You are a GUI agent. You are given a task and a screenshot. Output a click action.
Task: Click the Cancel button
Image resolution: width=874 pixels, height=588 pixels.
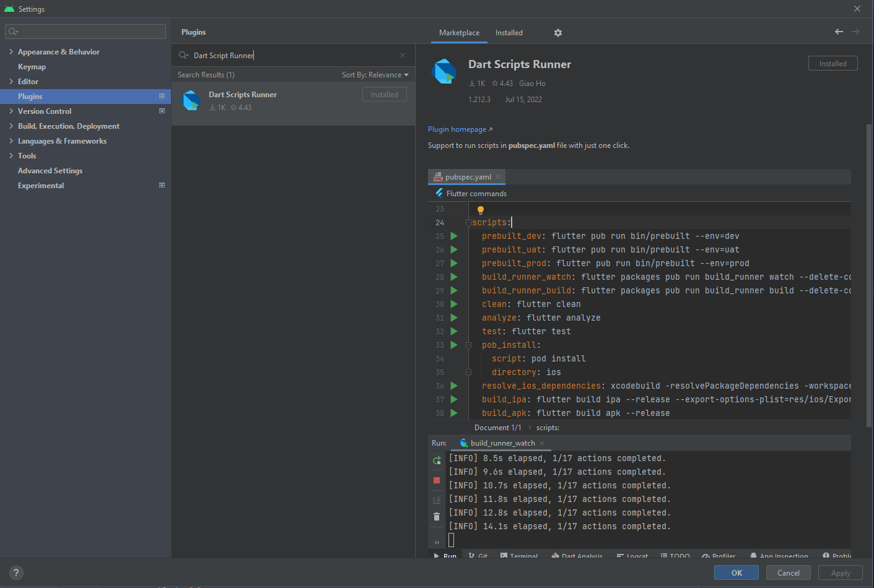point(789,573)
